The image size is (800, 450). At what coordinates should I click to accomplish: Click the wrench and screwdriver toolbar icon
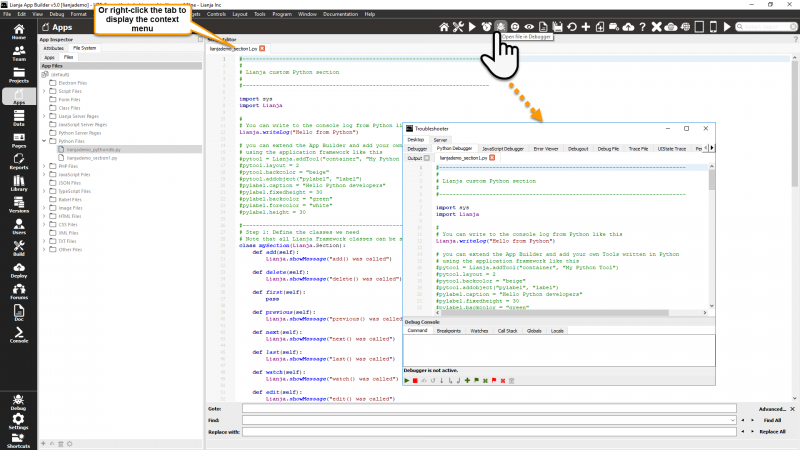[x=458, y=27]
